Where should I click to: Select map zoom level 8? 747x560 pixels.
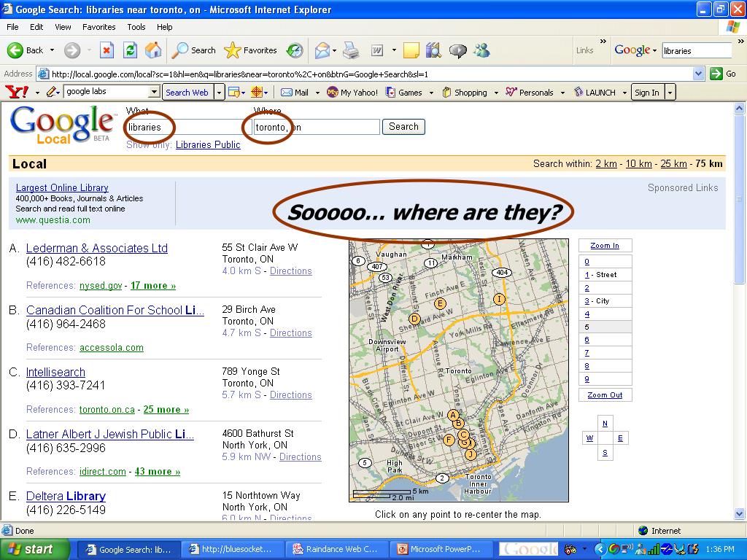click(x=587, y=366)
